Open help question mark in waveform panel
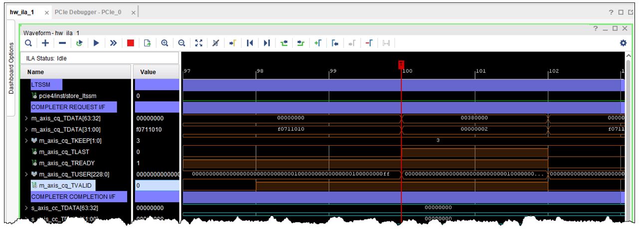 [596, 28]
